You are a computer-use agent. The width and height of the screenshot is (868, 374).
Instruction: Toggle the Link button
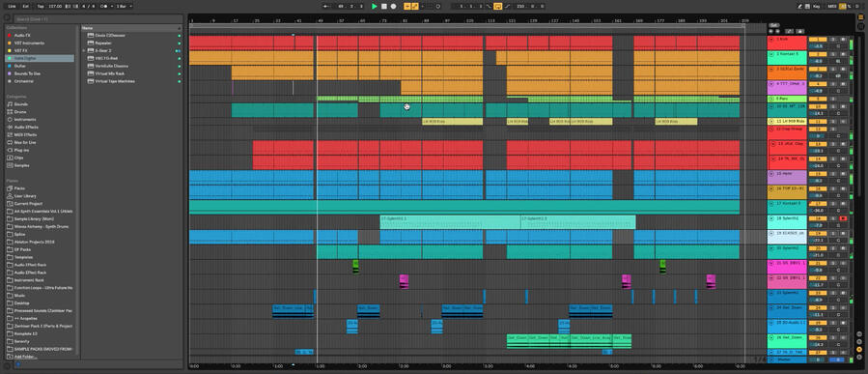(x=13, y=6)
